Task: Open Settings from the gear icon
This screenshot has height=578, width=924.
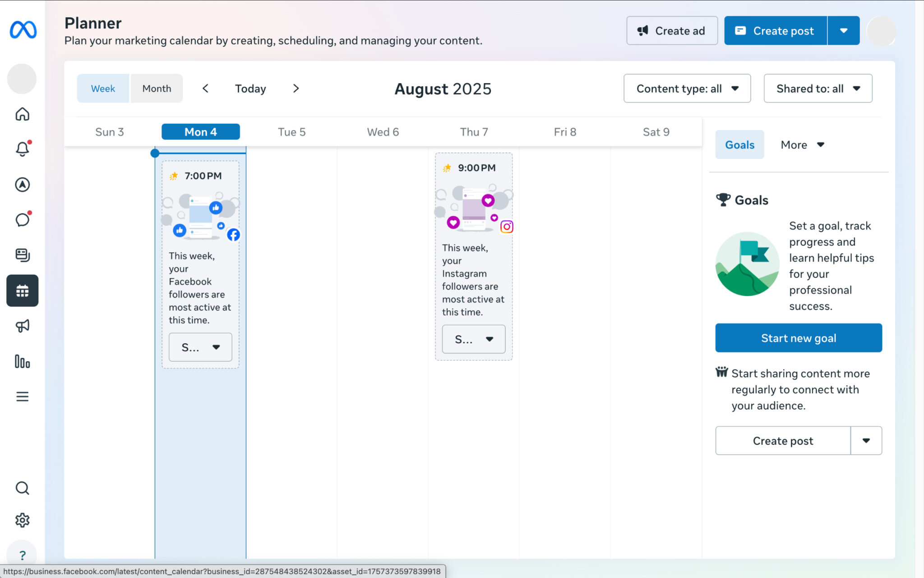Action: pyautogui.click(x=22, y=520)
